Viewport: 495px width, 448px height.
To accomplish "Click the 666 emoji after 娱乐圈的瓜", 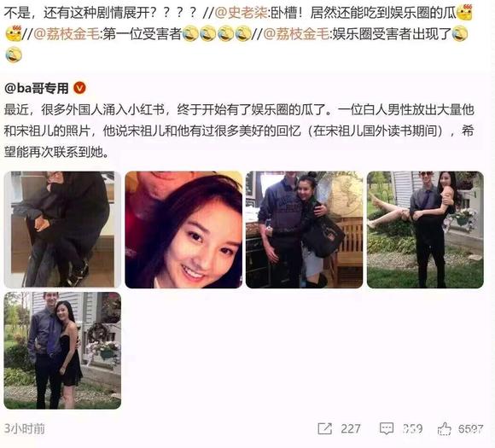I will [464, 13].
